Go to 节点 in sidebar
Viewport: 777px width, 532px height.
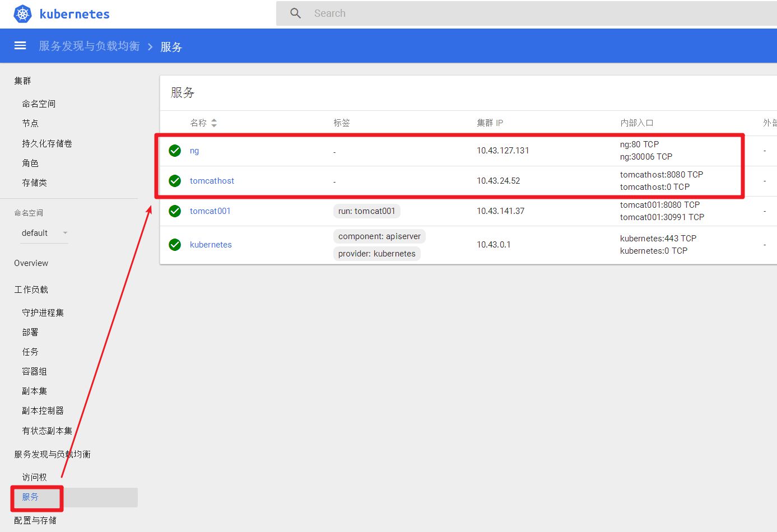pos(30,123)
